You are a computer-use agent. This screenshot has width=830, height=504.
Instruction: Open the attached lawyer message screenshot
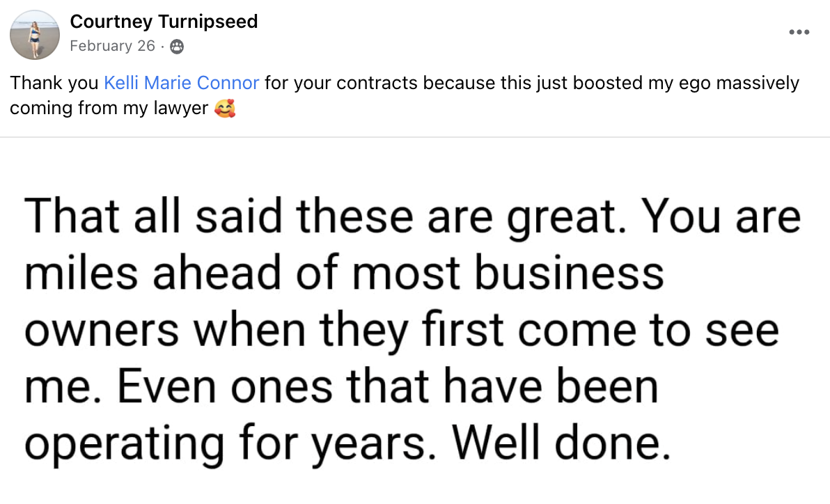coord(415,327)
